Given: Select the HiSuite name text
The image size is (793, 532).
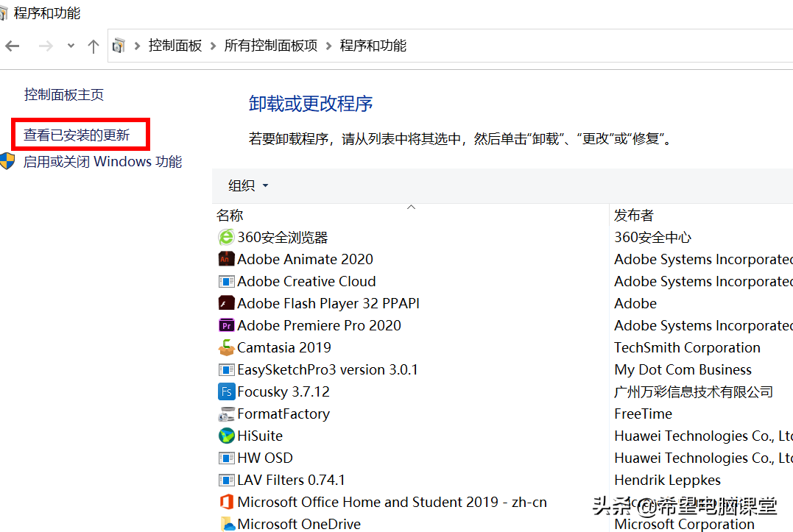Looking at the screenshot, I should coord(260,436).
